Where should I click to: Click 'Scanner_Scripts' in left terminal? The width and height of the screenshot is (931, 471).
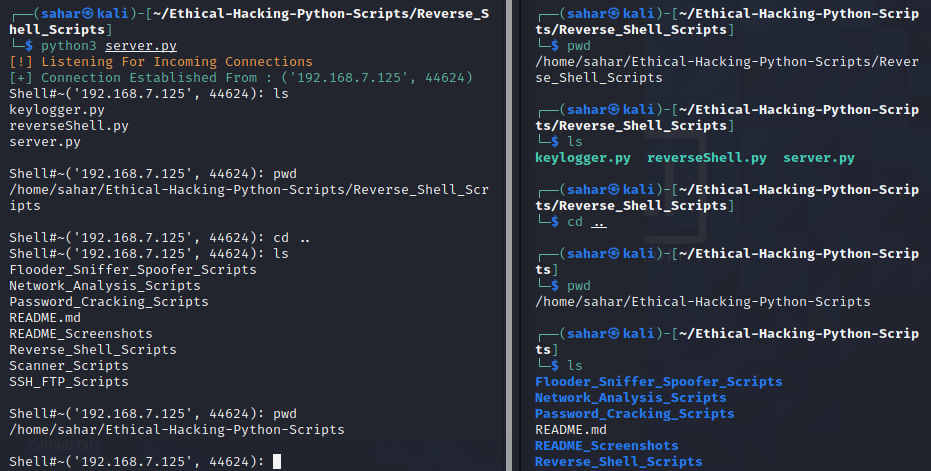click(x=69, y=366)
